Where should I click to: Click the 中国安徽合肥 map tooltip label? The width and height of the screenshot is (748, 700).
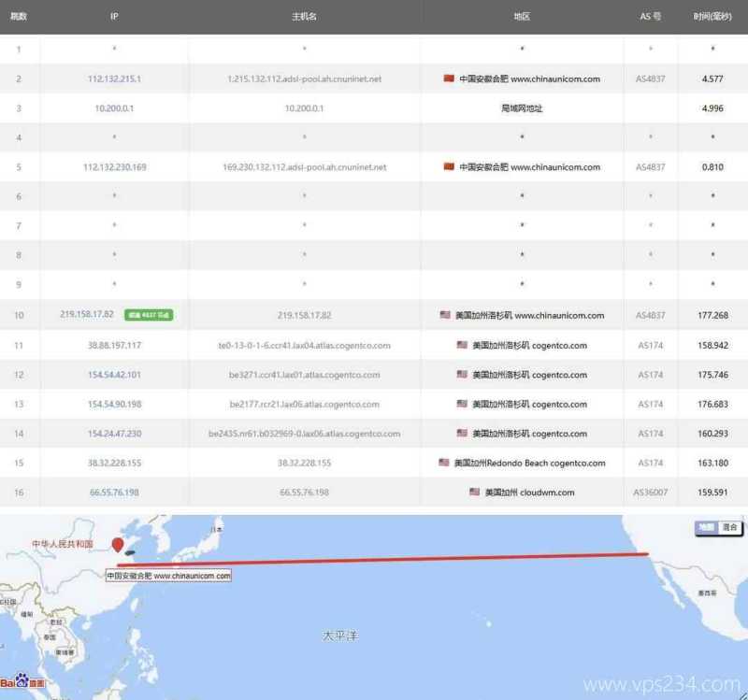(168, 576)
